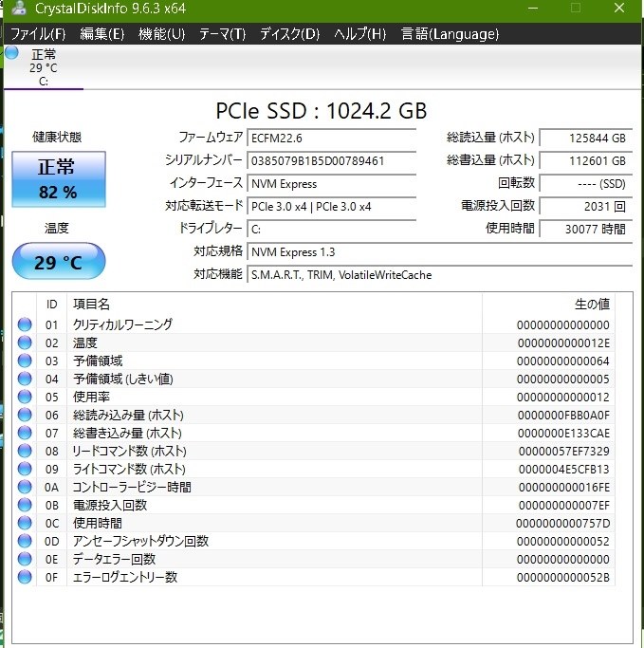Click status orb for ID 03 予備領域
644x648 pixels.
coord(25,361)
